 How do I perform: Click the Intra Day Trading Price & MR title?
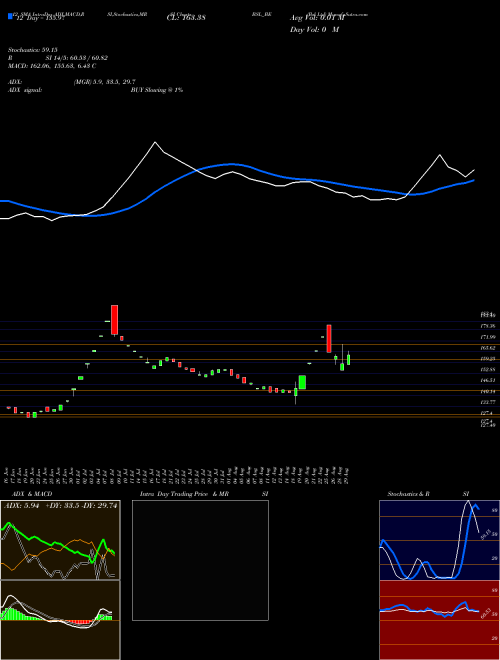[185, 494]
